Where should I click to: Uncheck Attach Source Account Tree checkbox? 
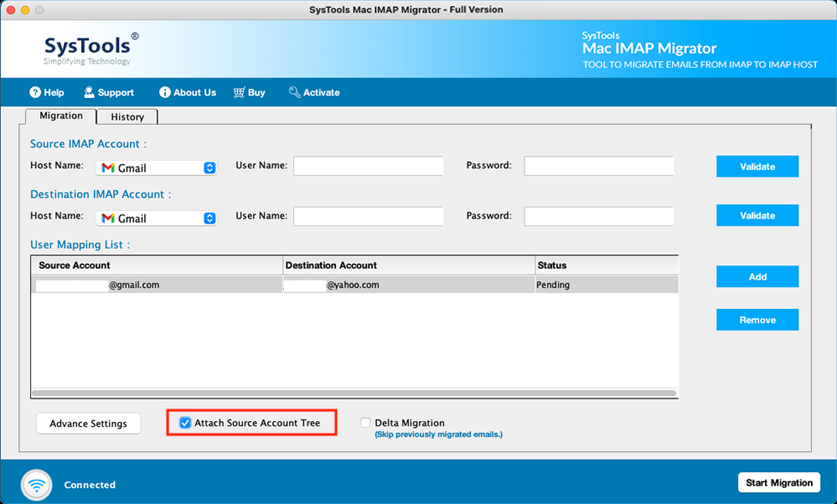[x=184, y=423]
